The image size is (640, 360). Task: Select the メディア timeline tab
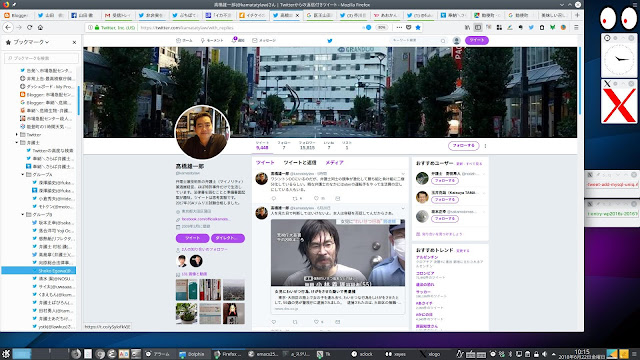pyautogui.click(x=334, y=162)
